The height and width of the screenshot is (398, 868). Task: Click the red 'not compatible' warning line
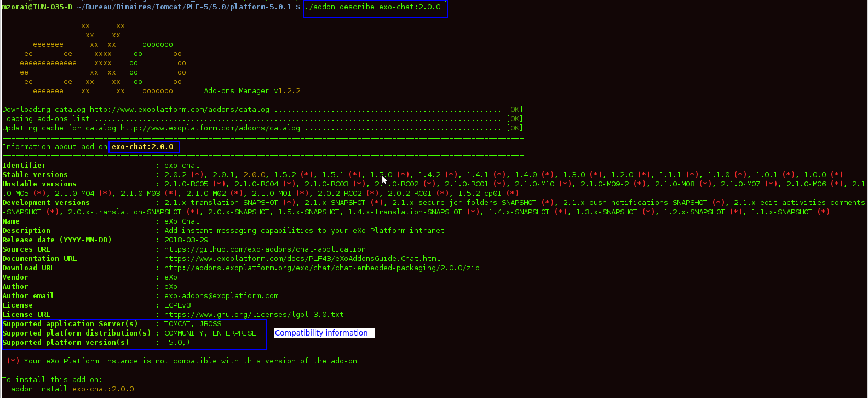(182, 361)
